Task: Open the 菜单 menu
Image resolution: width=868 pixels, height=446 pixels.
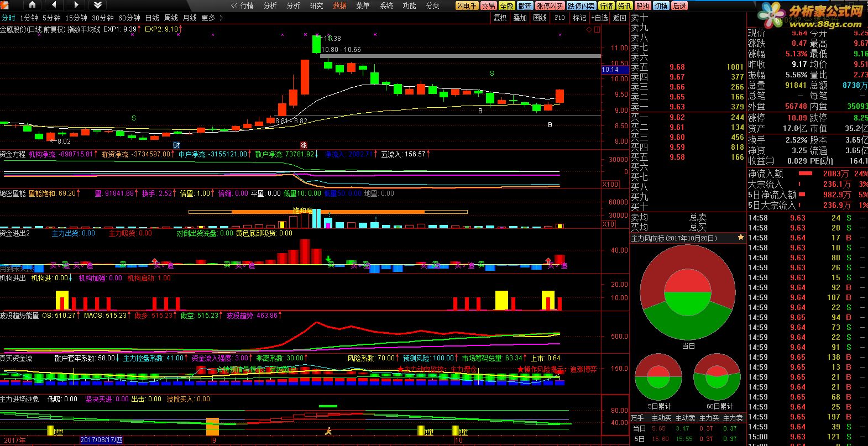Action: (363, 6)
